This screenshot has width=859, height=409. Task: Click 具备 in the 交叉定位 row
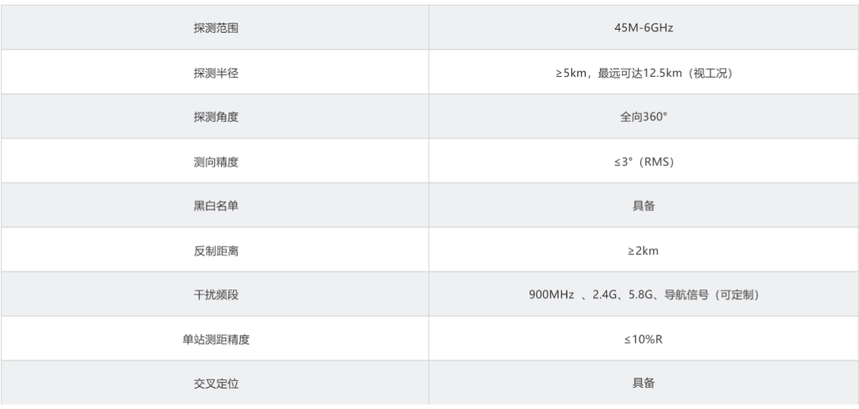pos(643,384)
